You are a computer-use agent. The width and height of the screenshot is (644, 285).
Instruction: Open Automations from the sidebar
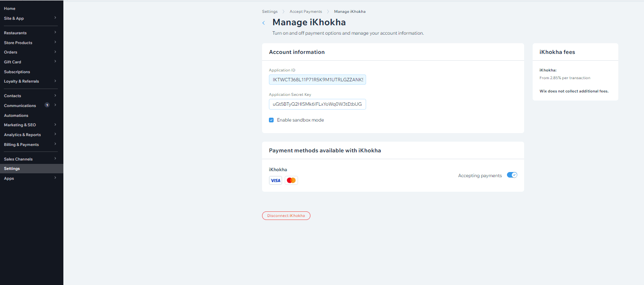pos(16,116)
